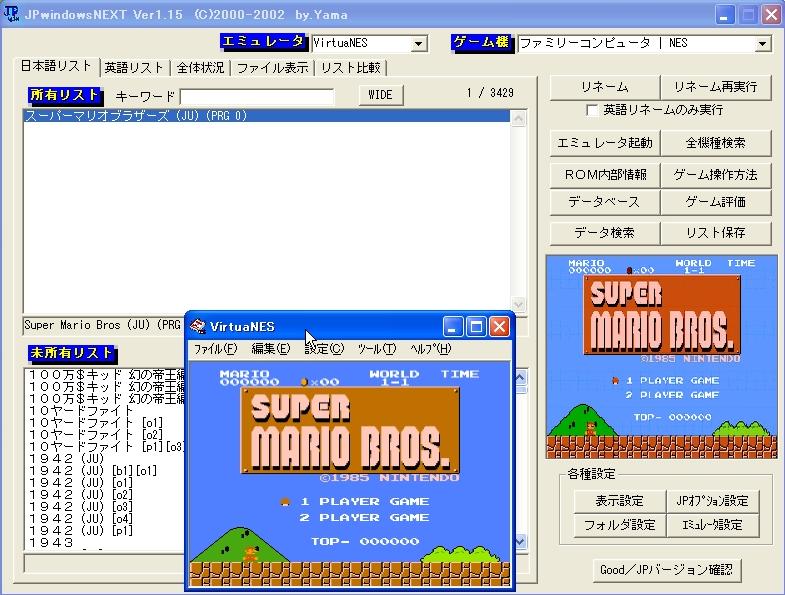Select スーパーマリオブラザーズ (JU) (PRG 0) entry
The height and width of the screenshot is (595, 785).
point(267,116)
